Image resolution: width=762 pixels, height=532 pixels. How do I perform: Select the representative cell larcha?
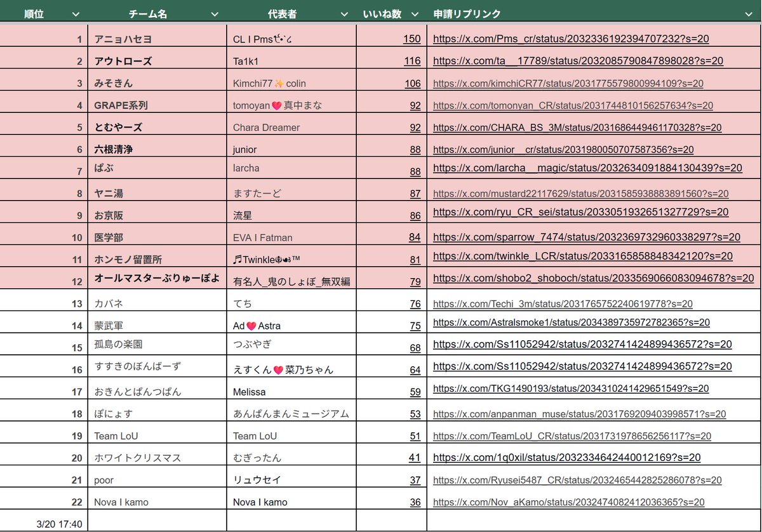point(291,168)
